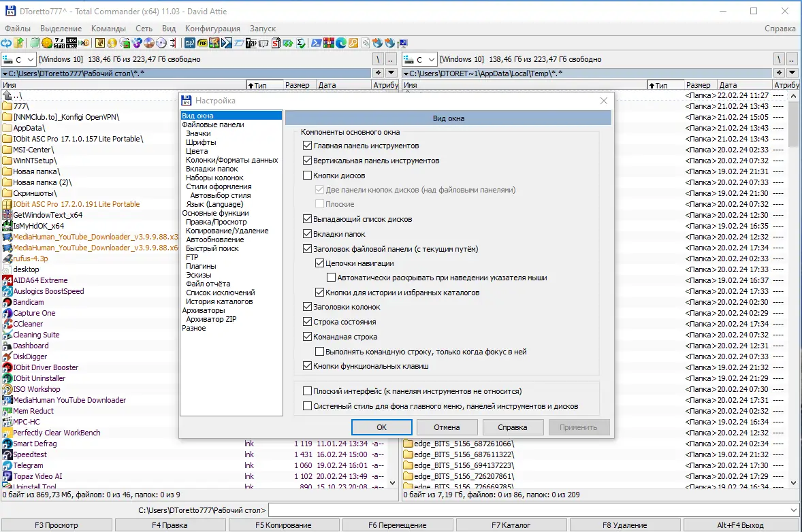The height and width of the screenshot is (532, 802).
Task: Launch the 7-Zip toolbar icon
Action: pos(251,43)
